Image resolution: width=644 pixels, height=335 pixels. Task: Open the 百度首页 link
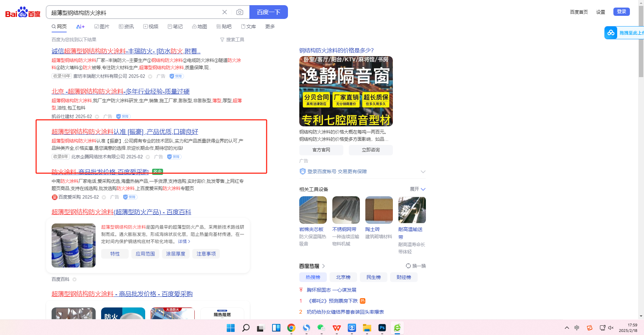tap(579, 12)
